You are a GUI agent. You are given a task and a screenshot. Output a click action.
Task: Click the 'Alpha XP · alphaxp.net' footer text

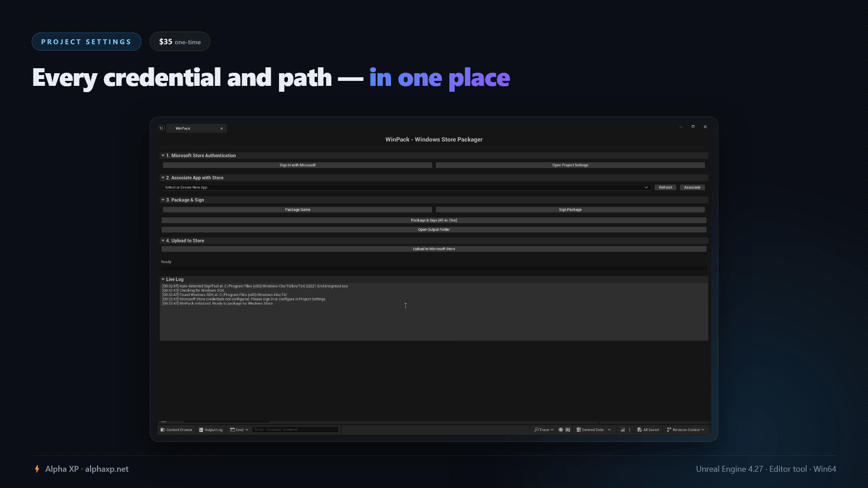87,469
